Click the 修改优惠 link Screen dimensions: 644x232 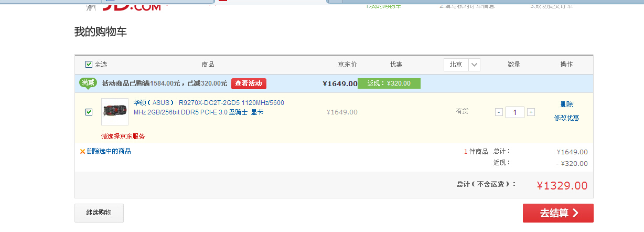566,118
